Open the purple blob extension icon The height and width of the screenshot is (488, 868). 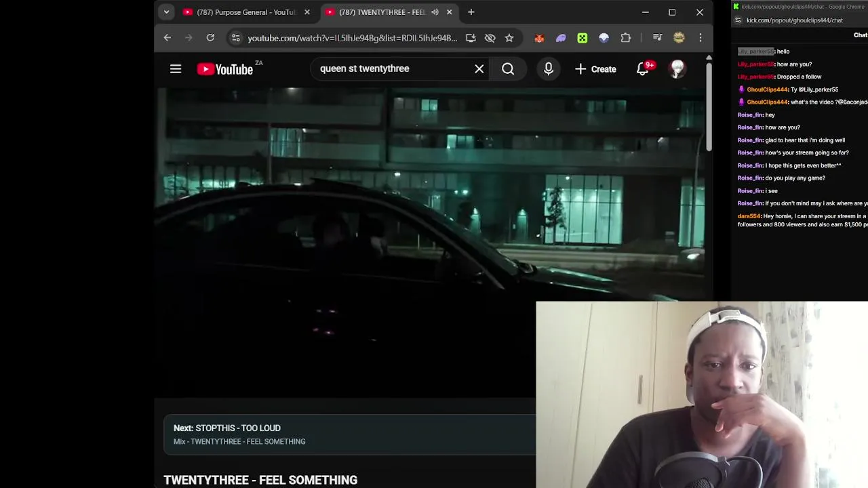click(x=561, y=38)
